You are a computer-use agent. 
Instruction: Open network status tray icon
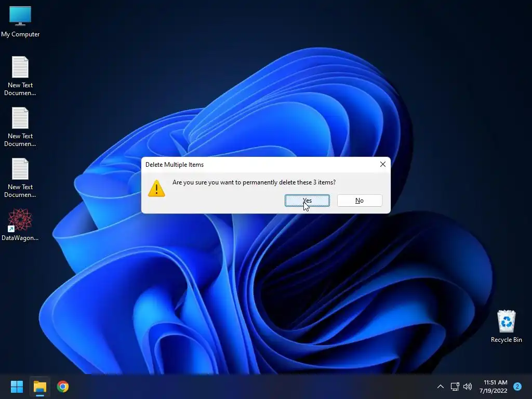455,387
